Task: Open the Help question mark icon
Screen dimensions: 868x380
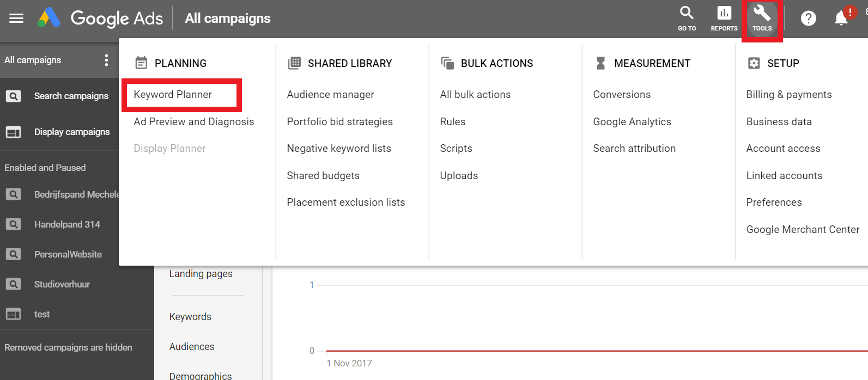Action: [809, 19]
